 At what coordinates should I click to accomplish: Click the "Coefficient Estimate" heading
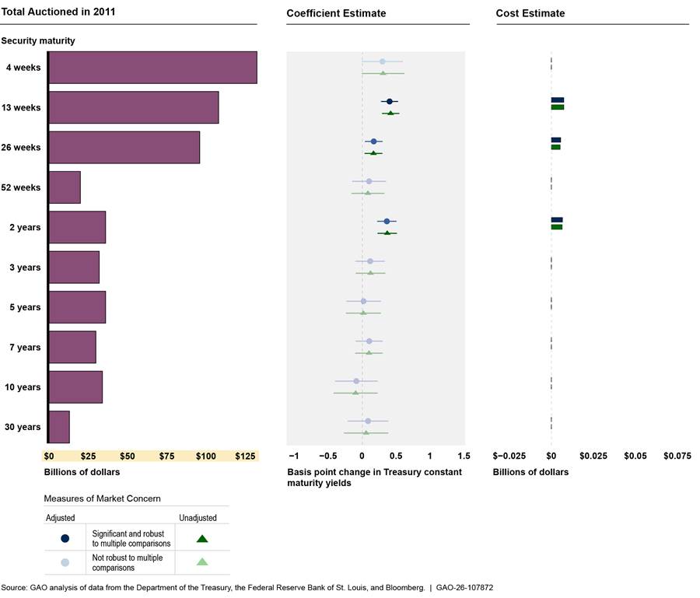click(336, 13)
